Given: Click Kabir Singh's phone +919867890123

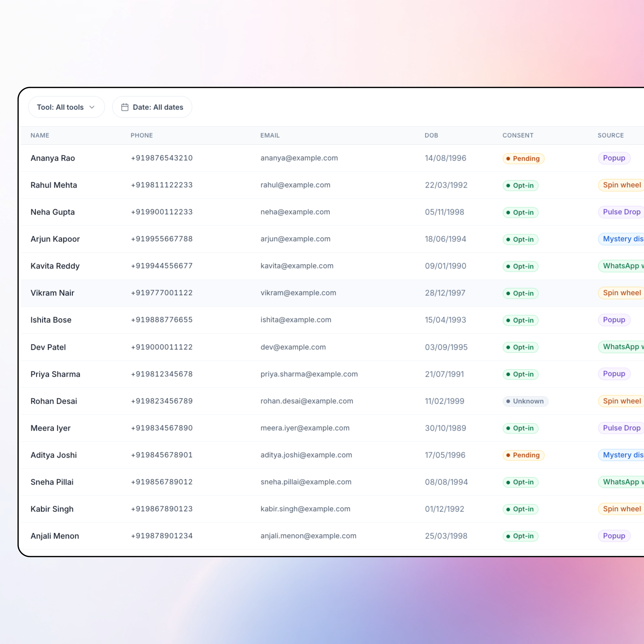Looking at the screenshot, I should click(x=162, y=509).
